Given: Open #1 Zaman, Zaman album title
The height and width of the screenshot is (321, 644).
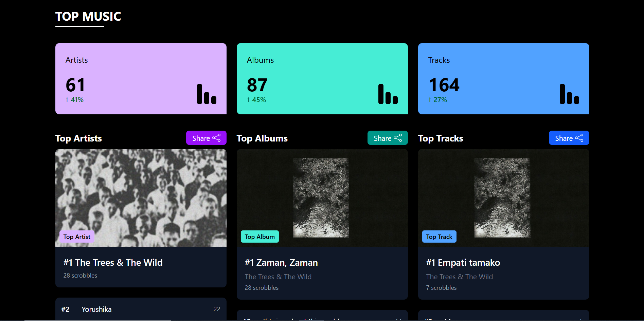Looking at the screenshot, I should 281,263.
